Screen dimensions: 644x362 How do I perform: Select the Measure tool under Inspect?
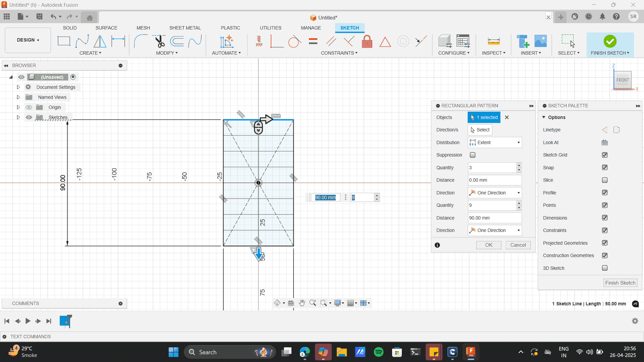[x=493, y=41]
